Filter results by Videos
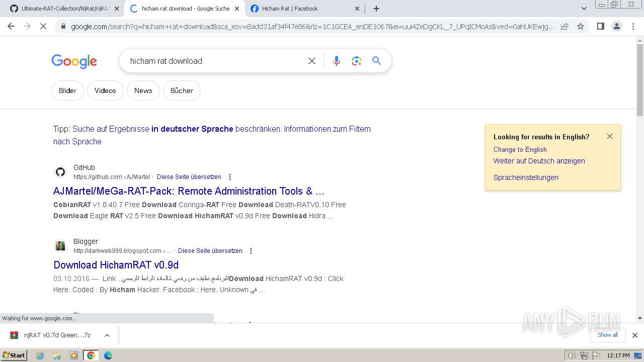Image resolution: width=644 pixels, height=362 pixels. tap(105, 90)
